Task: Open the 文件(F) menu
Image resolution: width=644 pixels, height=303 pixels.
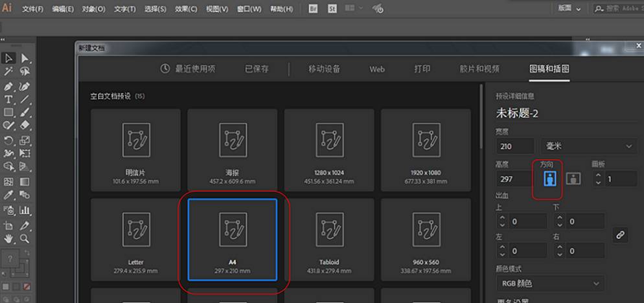Action: pyautogui.click(x=33, y=8)
